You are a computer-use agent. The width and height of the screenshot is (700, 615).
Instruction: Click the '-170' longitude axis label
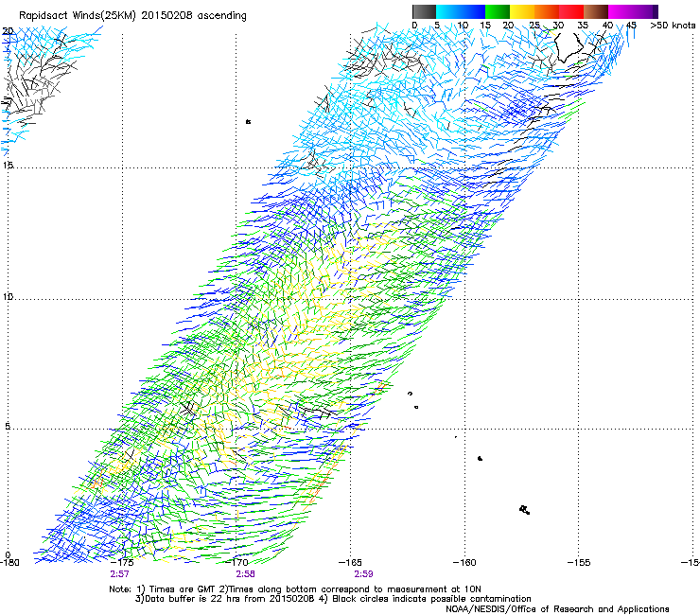236,562
